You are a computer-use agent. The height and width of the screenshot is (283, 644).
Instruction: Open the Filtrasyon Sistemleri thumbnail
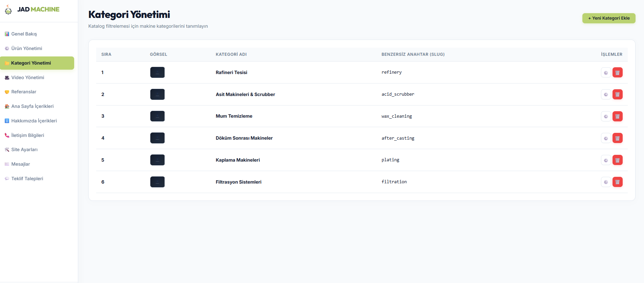157,182
